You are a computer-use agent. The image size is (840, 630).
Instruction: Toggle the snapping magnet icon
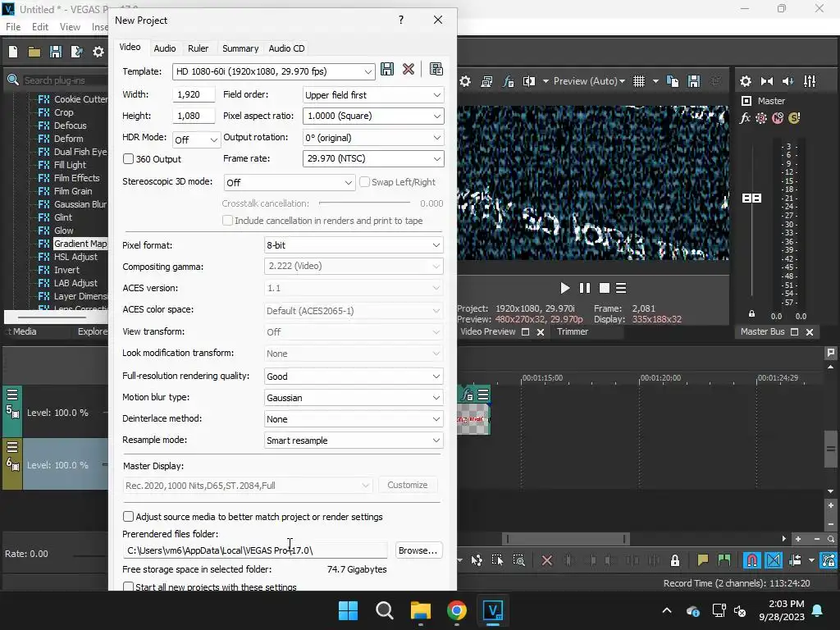pyautogui.click(x=751, y=561)
